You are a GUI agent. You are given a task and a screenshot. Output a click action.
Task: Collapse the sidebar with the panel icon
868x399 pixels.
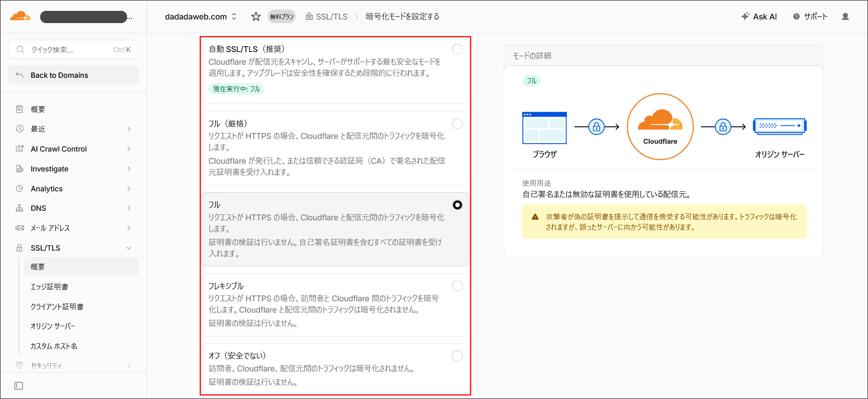(19, 386)
